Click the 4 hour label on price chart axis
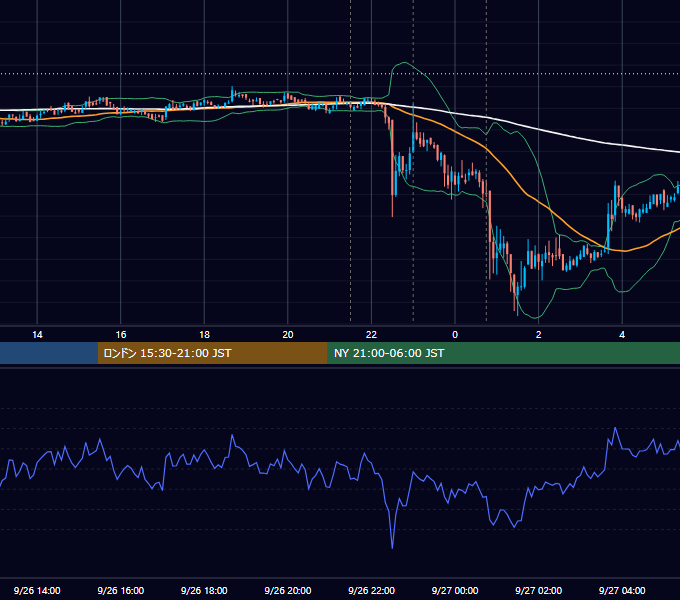680x600 pixels. click(622, 335)
